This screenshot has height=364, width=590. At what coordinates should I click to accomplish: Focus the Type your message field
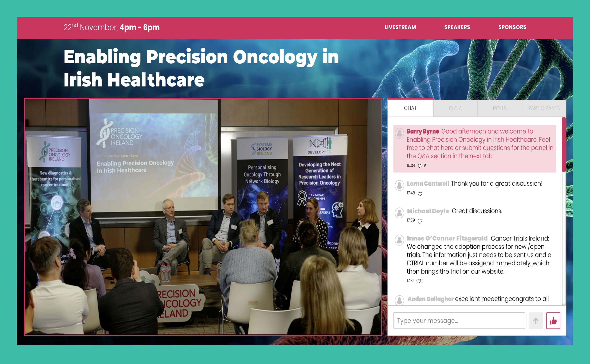(459, 320)
